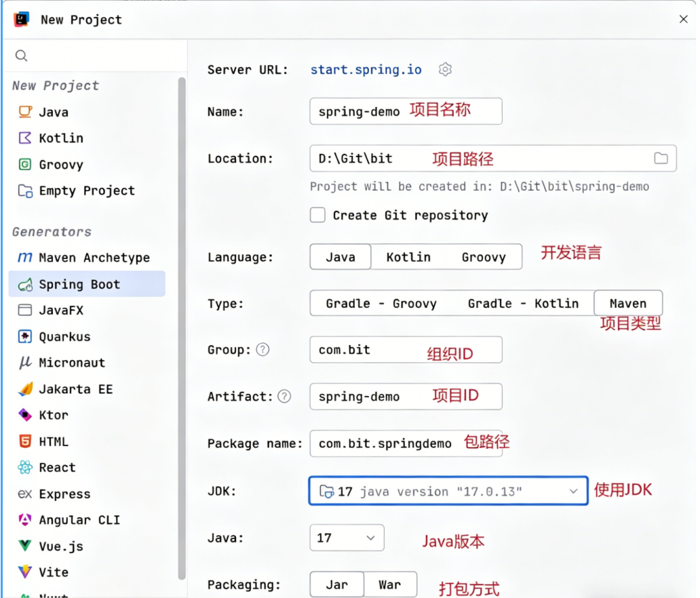Image resolution: width=700 pixels, height=598 pixels.
Task: Select the Groovy logo icon
Action: [25, 164]
